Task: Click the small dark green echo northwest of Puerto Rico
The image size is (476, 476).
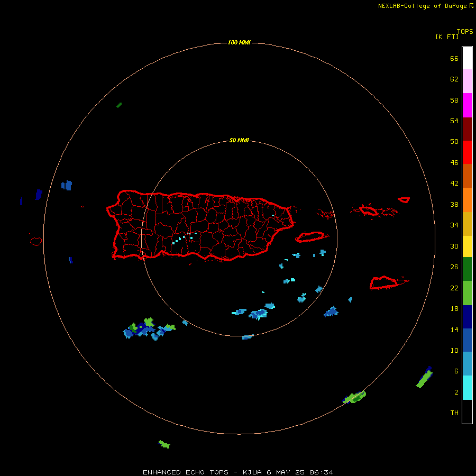Action: (119, 105)
